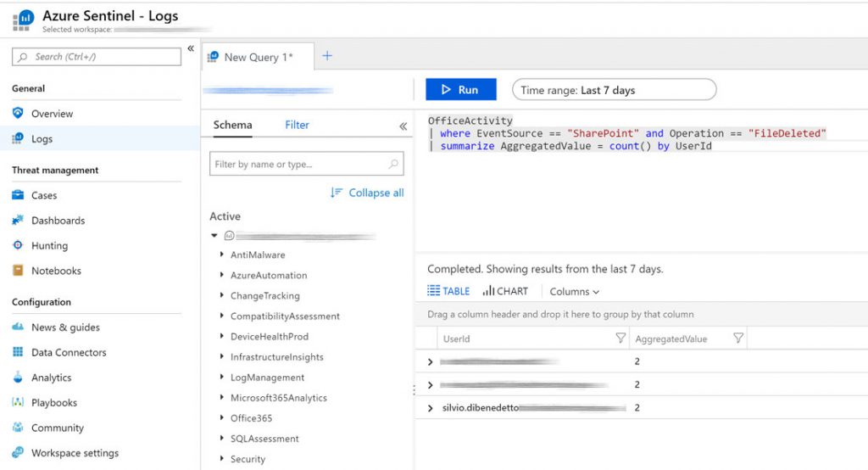
Task: Open Dashboards icon in sidebar
Action: [18, 220]
